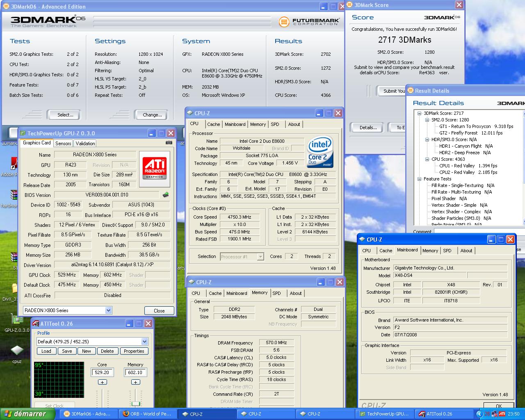
Task: Click the Save profile button in ATITool
Action: pyautogui.click(x=67, y=351)
